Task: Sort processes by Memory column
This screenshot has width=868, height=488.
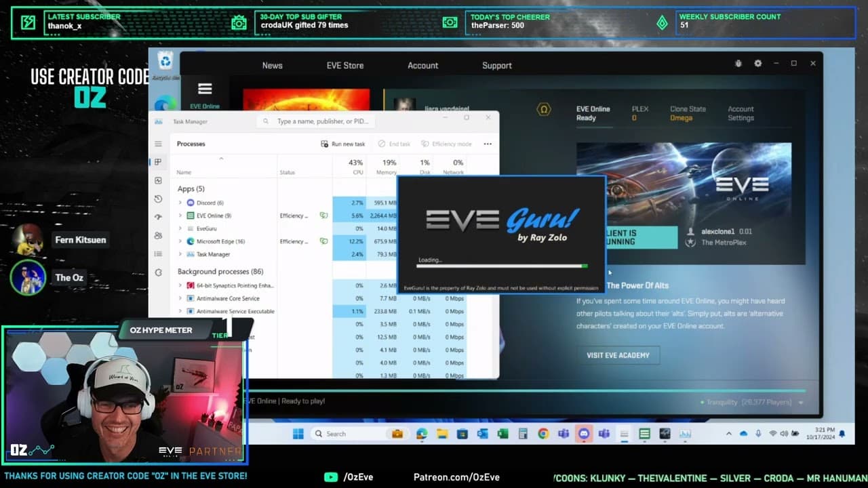Action: pyautogui.click(x=387, y=167)
